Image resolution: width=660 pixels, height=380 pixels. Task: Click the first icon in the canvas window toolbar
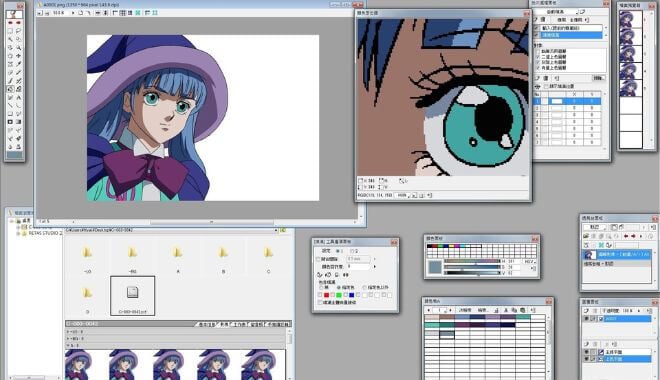tap(40, 13)
